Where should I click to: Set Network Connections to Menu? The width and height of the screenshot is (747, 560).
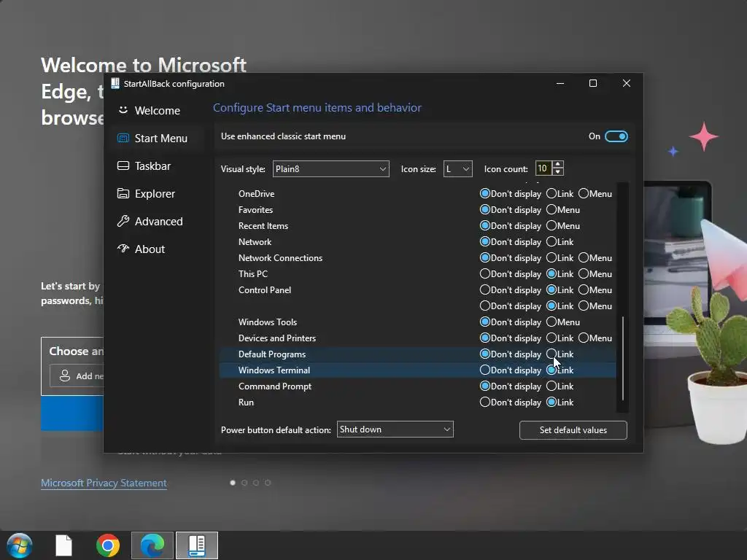[x=584, y=257]
